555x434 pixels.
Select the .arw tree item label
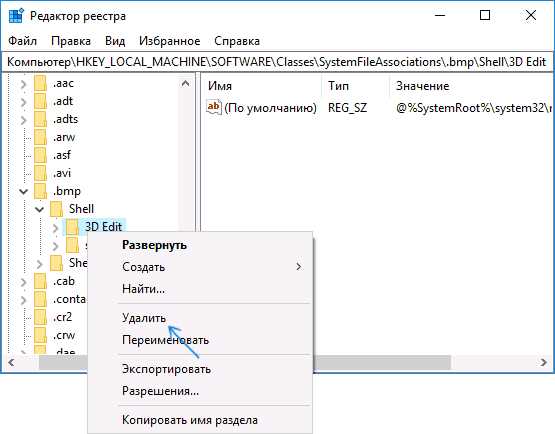pyautogui.click(x=64, y=137)
